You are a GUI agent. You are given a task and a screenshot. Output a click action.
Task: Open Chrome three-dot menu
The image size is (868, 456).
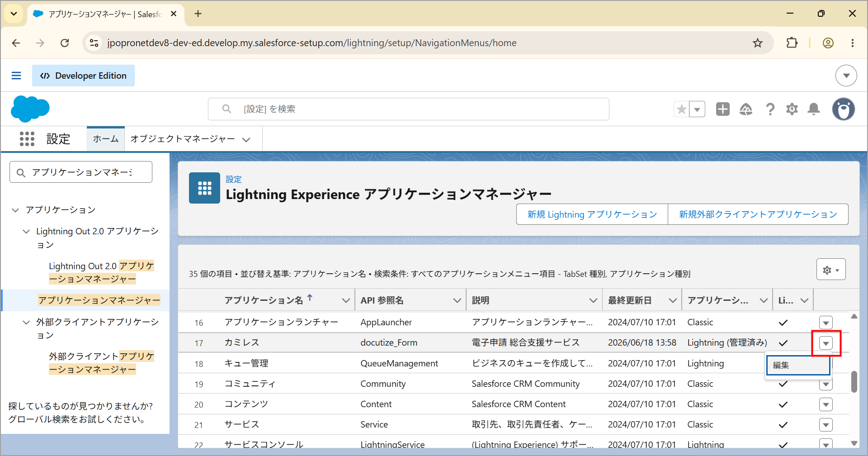pos(853,43)
